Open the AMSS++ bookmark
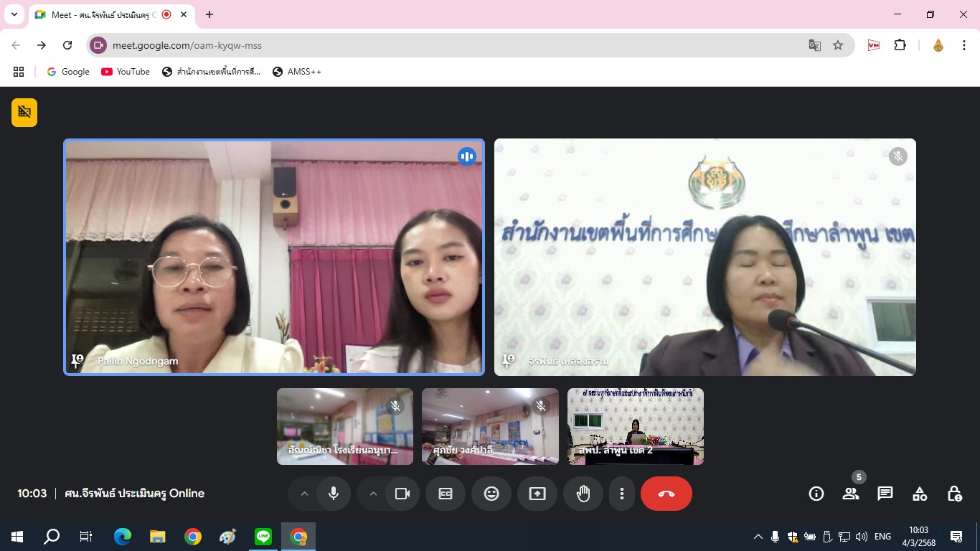980x551 pixels. (x=297, y=72)
